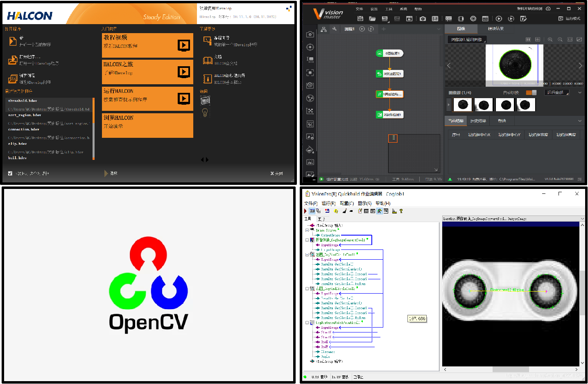
Task: Click the add flow plus tab in VisionMaster
Action: click(384, 29)
